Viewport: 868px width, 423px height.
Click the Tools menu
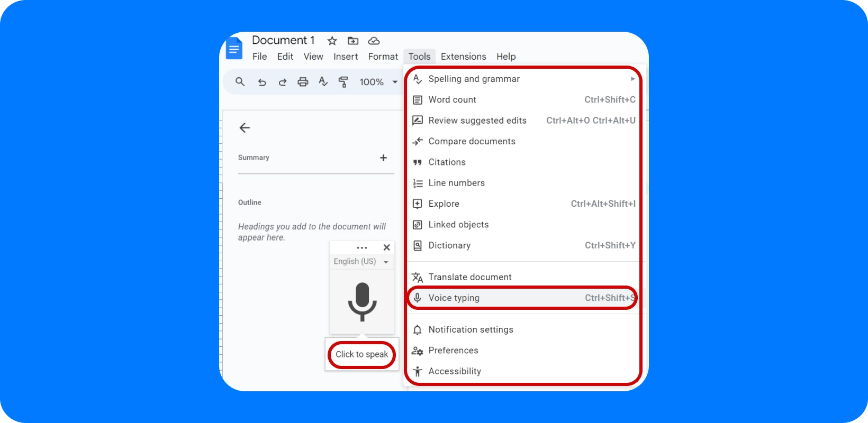point(419,57)
